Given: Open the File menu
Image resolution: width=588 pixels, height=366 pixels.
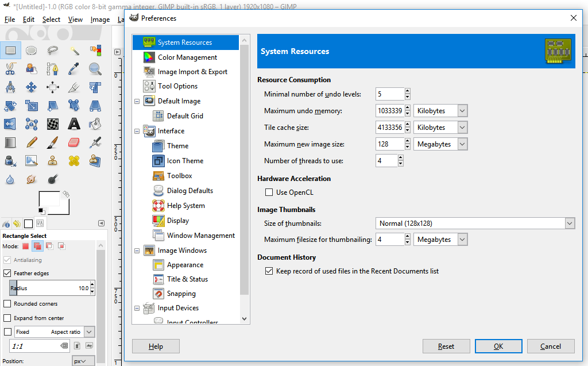Looking at the screenshot, I should tap(10, 20).
